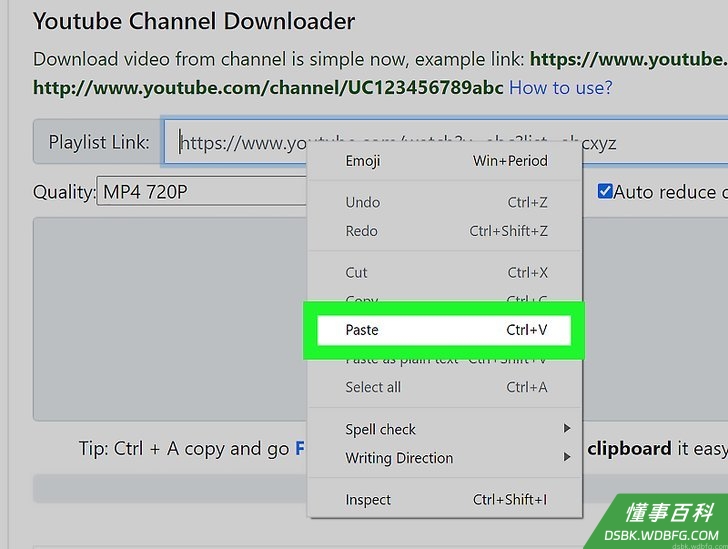Select the Emoji context menu entry
This screenshot has height=549, width=728.
[445, 161]
